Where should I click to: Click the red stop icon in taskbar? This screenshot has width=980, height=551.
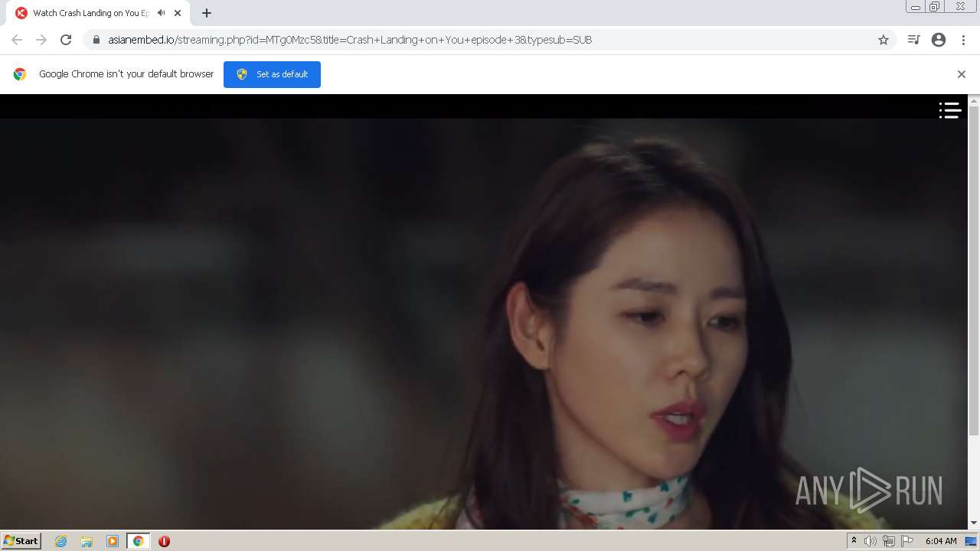(x=164, y=541)
